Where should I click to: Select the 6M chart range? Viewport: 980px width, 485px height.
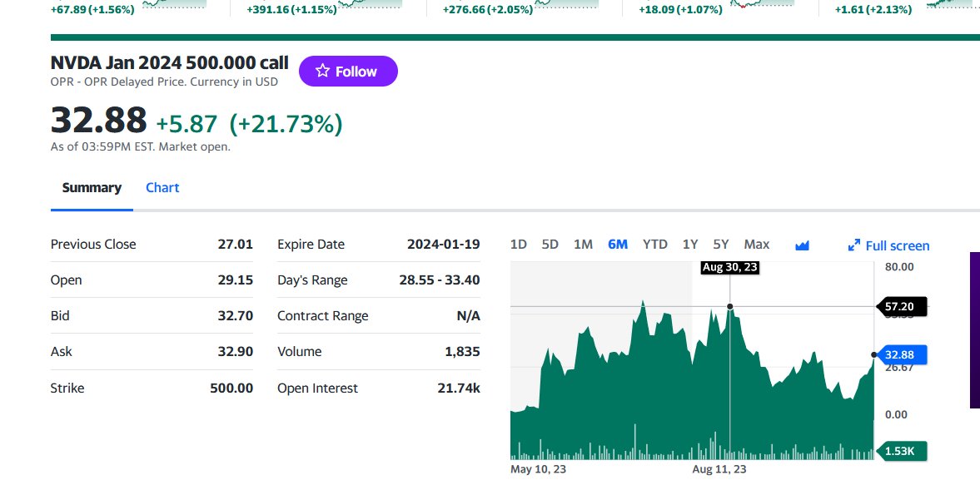point(618,245)
